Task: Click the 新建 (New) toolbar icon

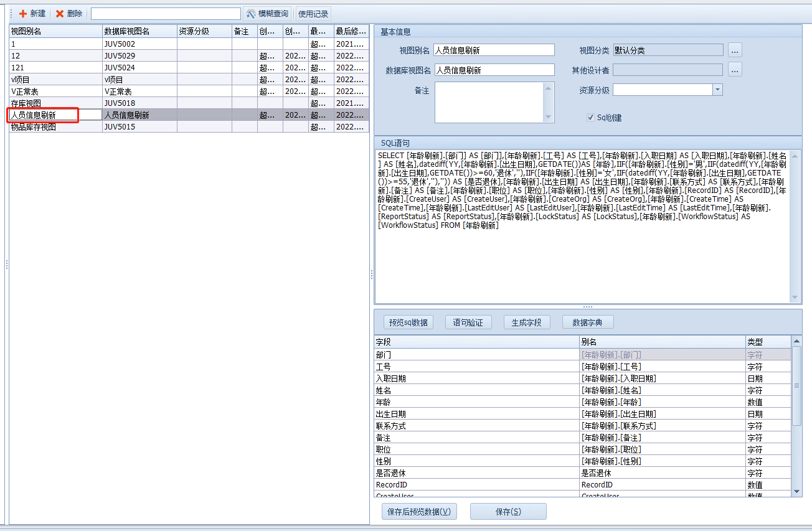Action: click(x=24, y=14)
